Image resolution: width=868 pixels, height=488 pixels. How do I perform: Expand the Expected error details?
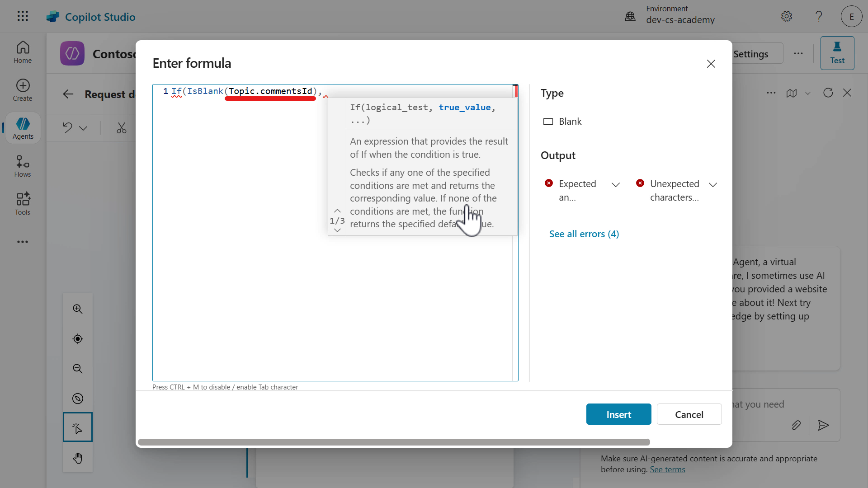(616, 184)
